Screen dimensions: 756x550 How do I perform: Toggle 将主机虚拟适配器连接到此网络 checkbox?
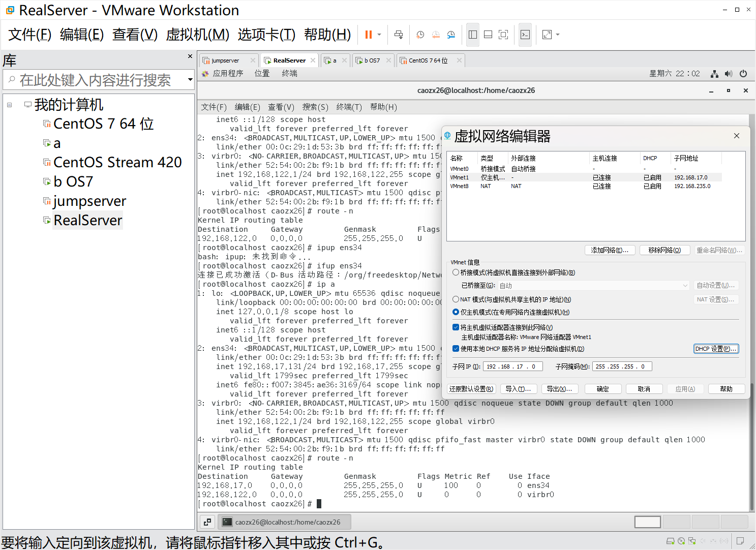point(456,327)
